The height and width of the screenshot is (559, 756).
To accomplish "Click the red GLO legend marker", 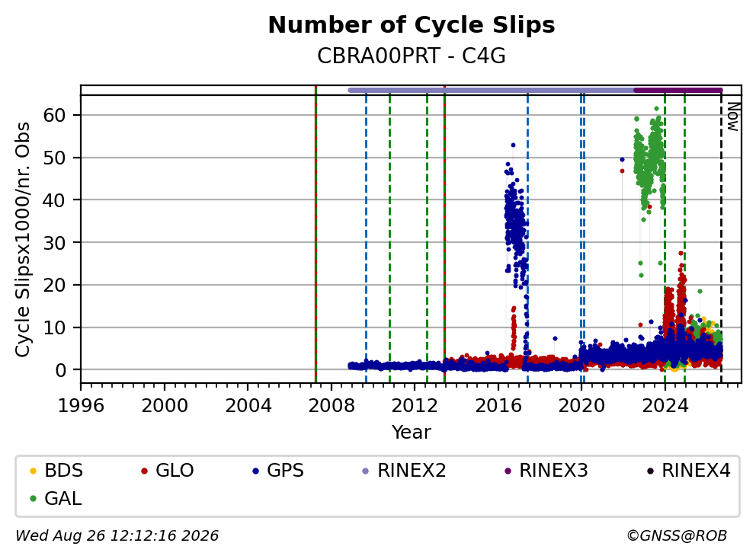I will click(x=144, y=471).
